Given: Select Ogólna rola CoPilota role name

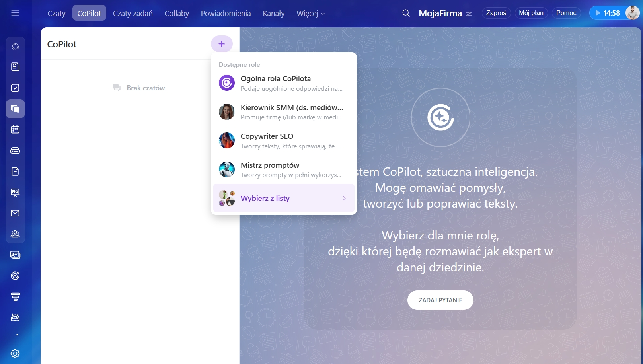Looking at the screenshot, I should 276,79.
